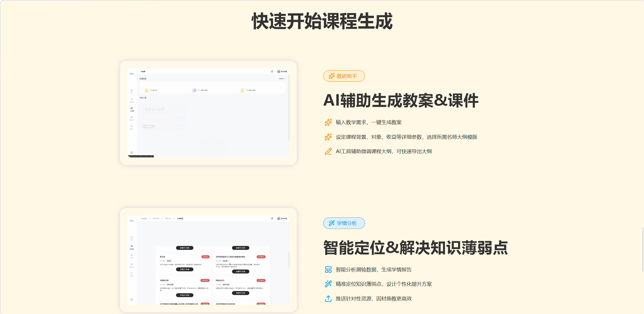Click the bell icon in AI生课 preview
Screen dimensions: 644x314
click(272, 71)
